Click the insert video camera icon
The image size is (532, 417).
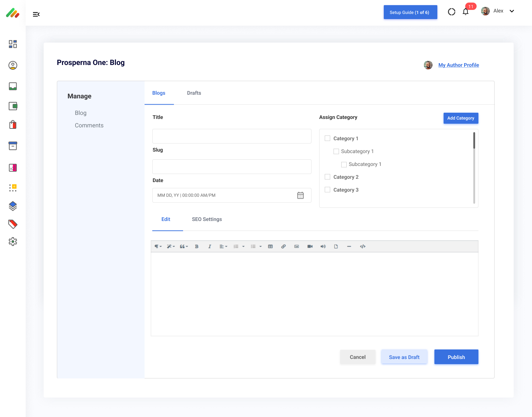tap(310, 247)
